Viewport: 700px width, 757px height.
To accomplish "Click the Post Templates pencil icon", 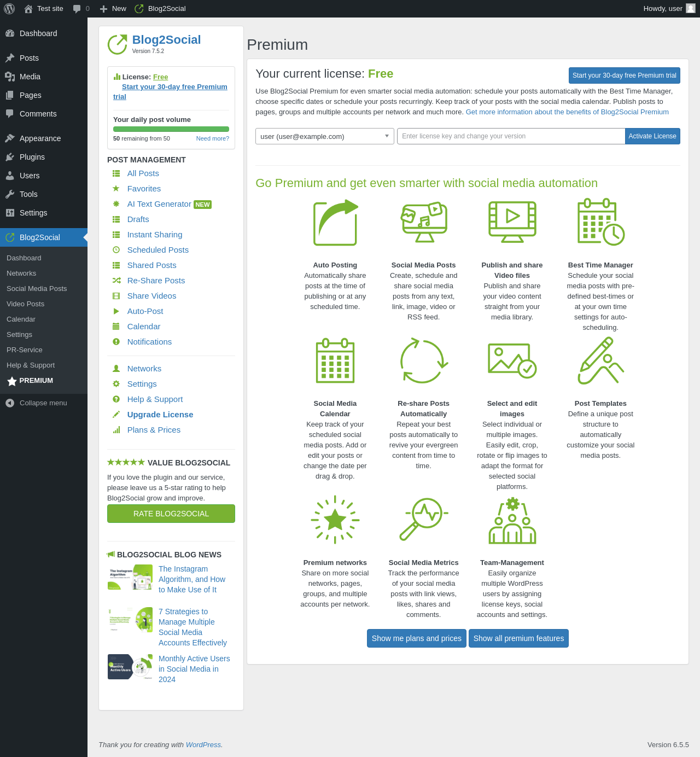I will coord(601,360).
